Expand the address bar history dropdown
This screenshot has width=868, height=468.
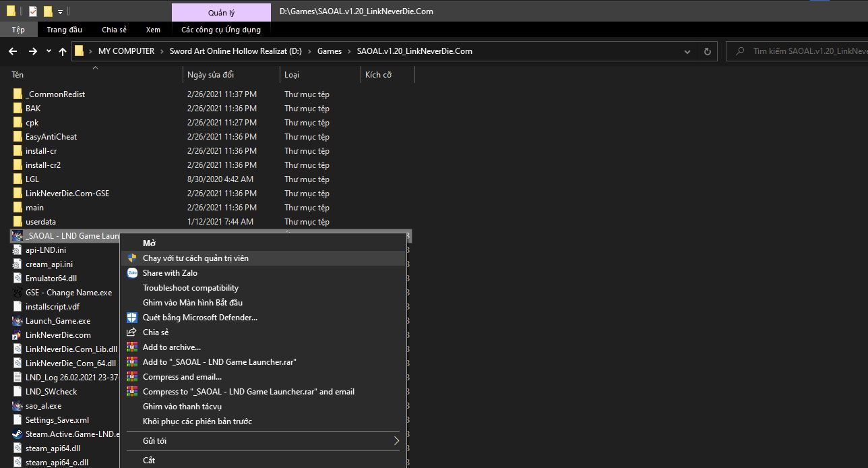(687, 51)
